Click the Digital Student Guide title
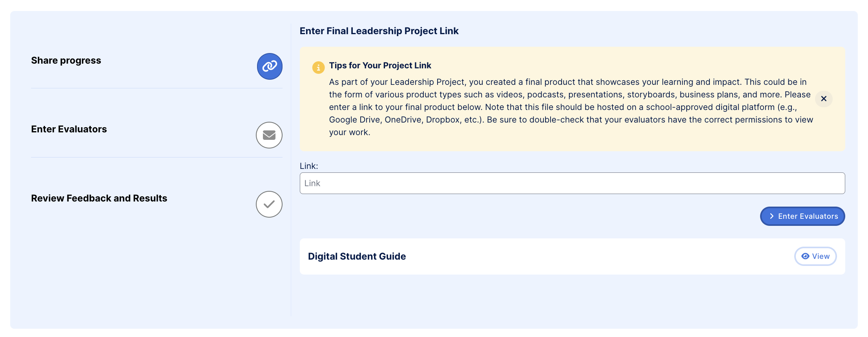 [357, 256]
